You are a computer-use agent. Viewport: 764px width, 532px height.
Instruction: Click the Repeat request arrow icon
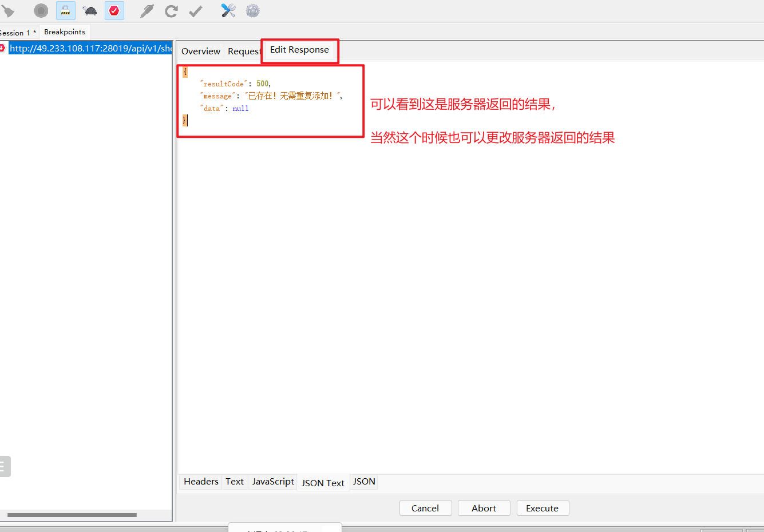tap(171, 10)
